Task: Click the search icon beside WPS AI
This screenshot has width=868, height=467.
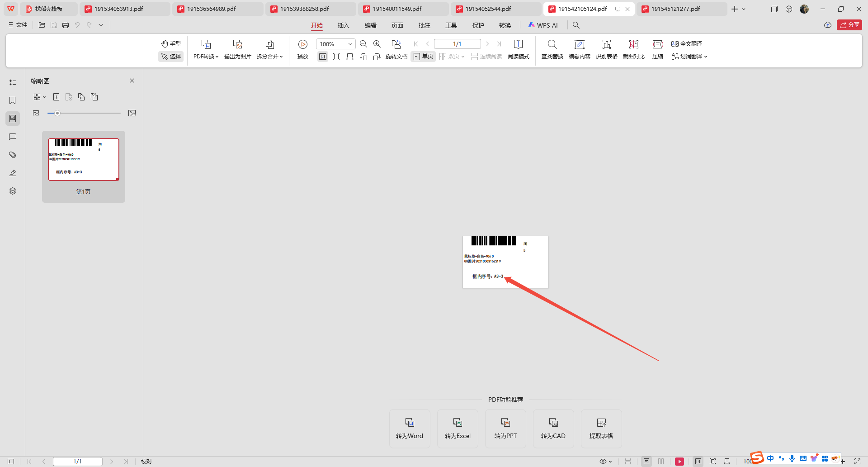Action: [576, 25]
